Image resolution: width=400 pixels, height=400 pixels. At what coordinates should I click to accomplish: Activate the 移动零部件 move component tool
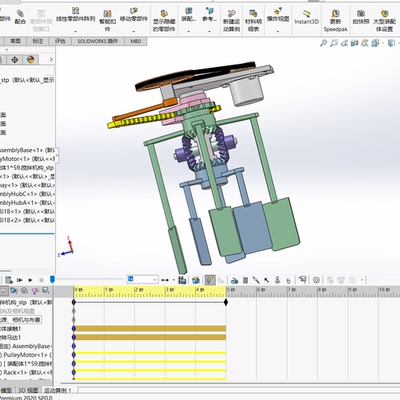133,15
